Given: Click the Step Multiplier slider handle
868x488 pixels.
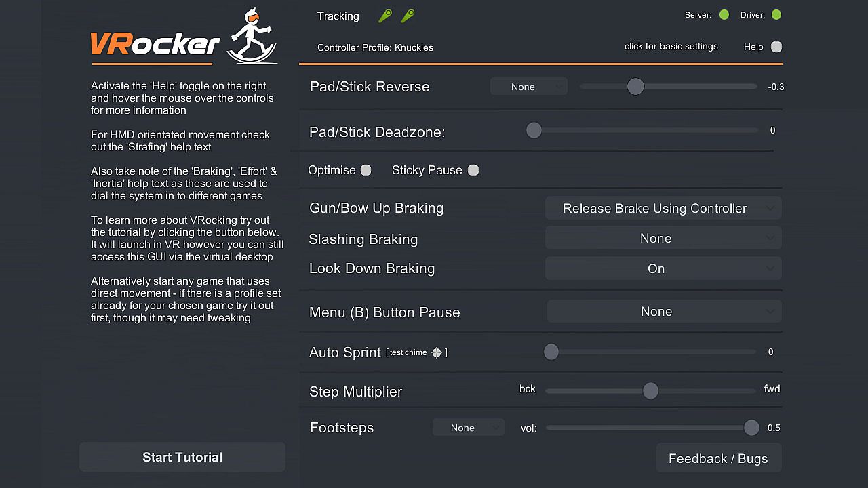Looking at the screenshot, I should click(650, 390).
